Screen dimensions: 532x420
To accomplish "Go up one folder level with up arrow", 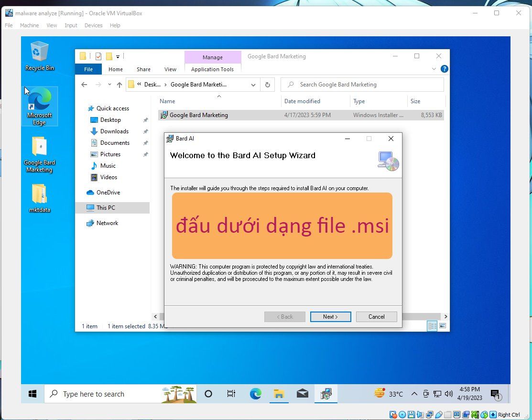I will (x=119, y=85).
